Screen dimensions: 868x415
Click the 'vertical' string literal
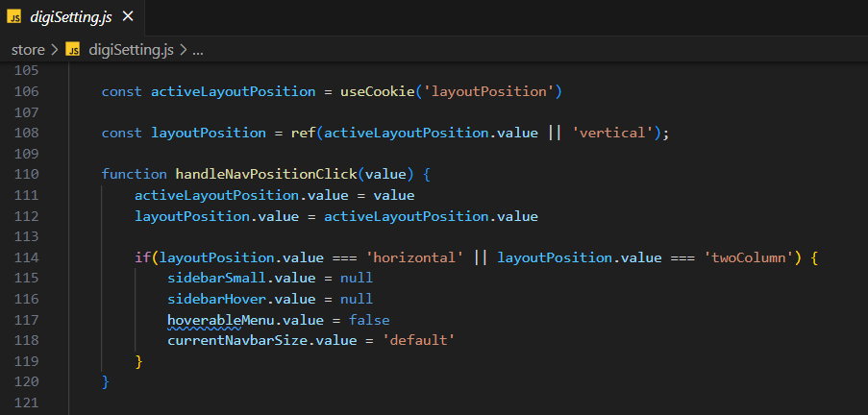(x=614, y=134)
